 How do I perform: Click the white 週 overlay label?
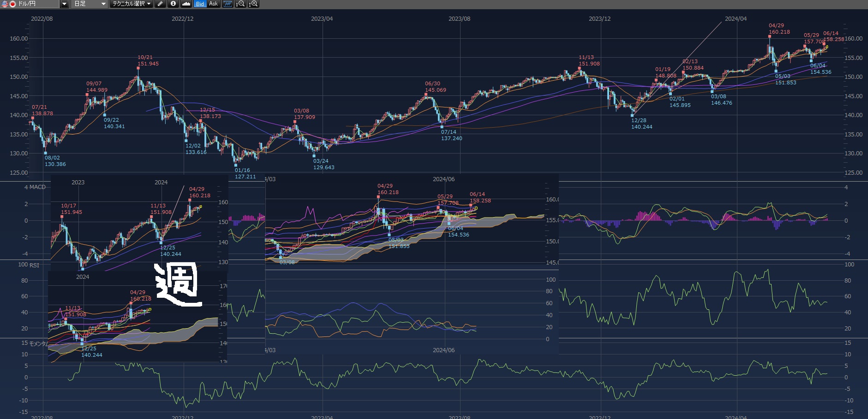(178, 284)
